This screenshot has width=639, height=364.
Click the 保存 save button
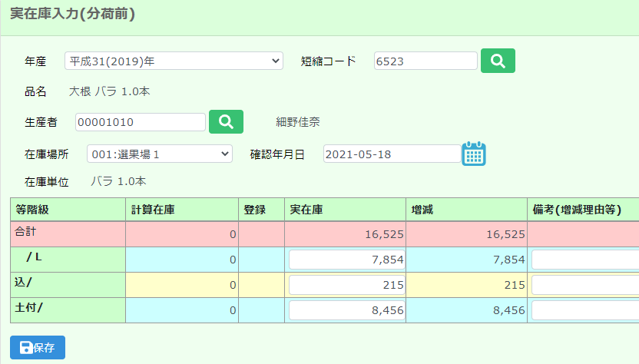click(x=38, y=347)
